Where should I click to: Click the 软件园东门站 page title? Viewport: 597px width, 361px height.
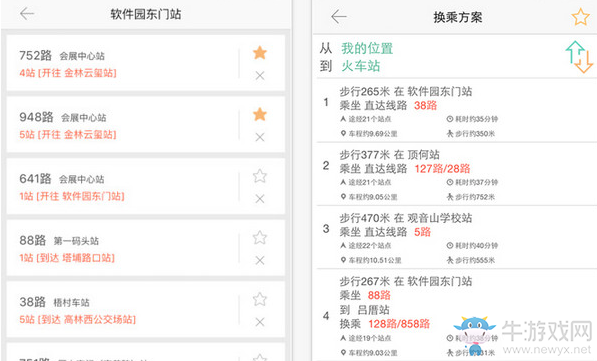click(x=146, y=14)
